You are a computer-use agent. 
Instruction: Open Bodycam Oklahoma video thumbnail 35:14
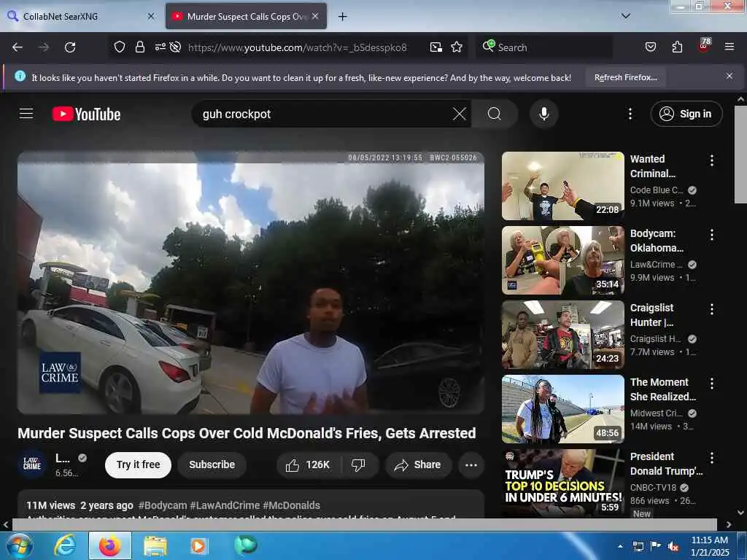tap(562, 260)
